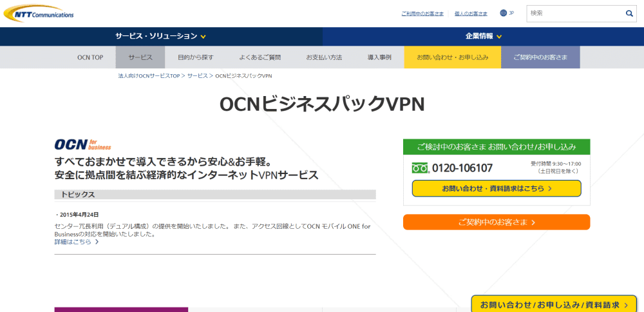Select お支払い方法 navigation item

pyautogui.click(x=324, y=57)
